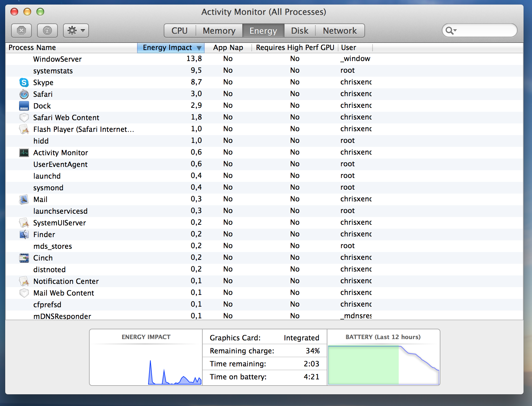This screenshot has height=406, width=532.
Task: Click the 13,8 energy impact value
Action: click(194, 59)
